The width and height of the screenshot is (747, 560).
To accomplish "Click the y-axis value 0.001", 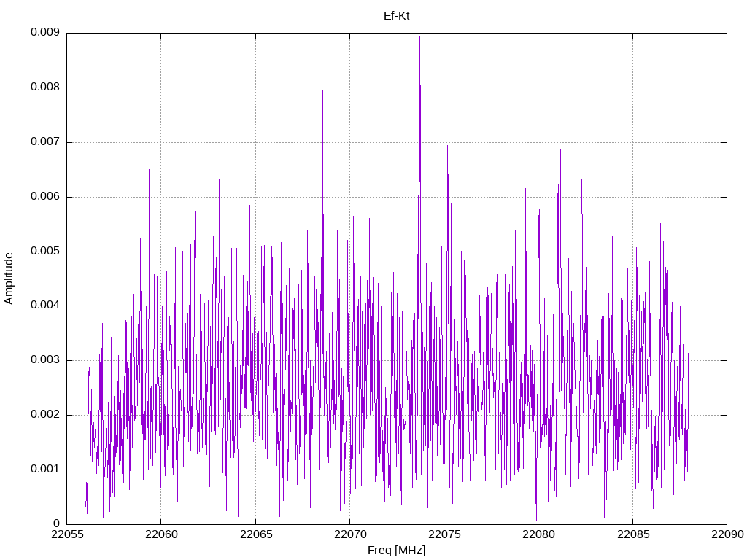I will 45,469.
